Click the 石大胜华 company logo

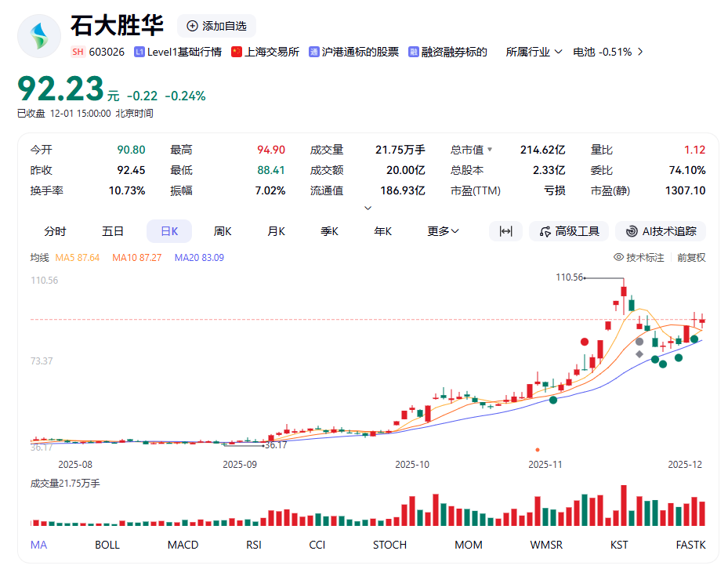39,36
